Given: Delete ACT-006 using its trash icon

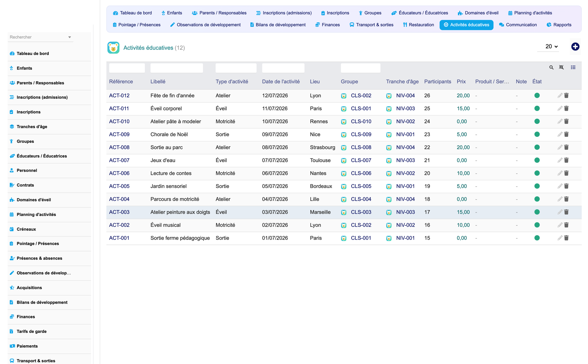Looking at the screenshot, I should point(566,173).
